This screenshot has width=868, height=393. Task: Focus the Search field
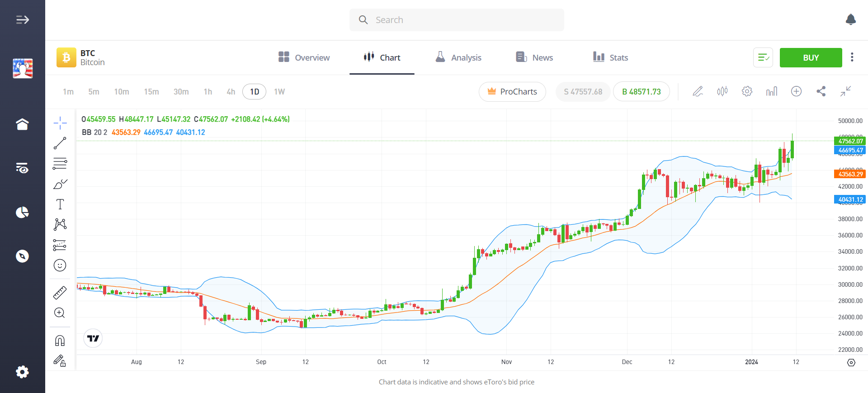[457, 20]
